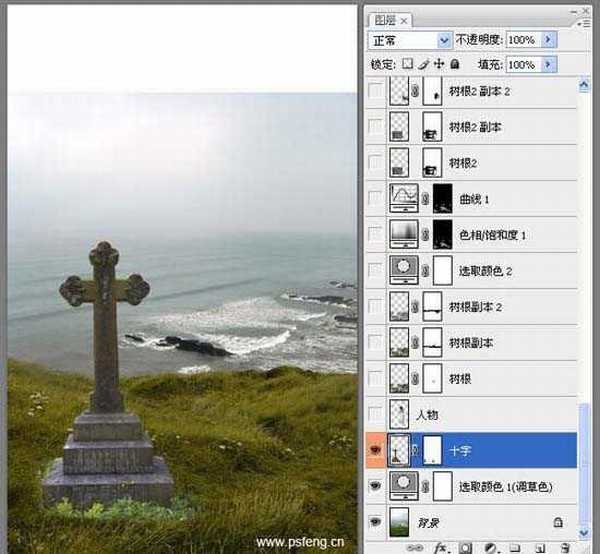Enable lock transparent pixels
This screenshot has width=600, height=554.
406,63
